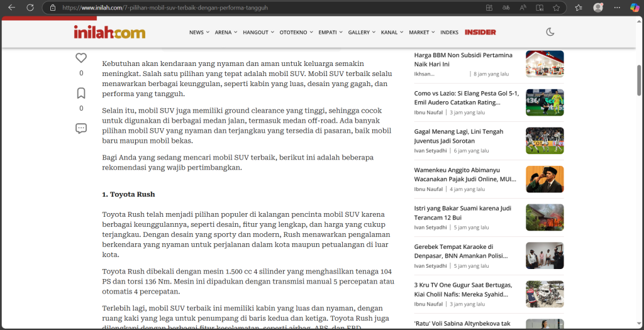Toggle dark mode moon icon

550,32
